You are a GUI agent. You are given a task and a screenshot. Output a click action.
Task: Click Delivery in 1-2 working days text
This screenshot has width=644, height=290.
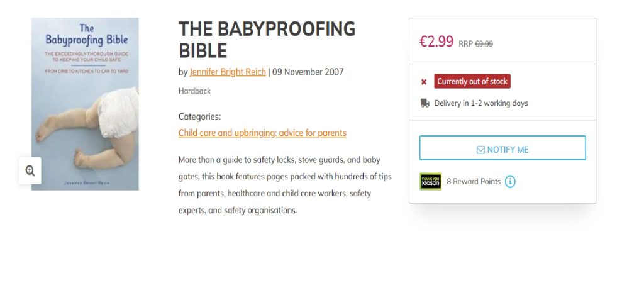[x=481, y=103]
